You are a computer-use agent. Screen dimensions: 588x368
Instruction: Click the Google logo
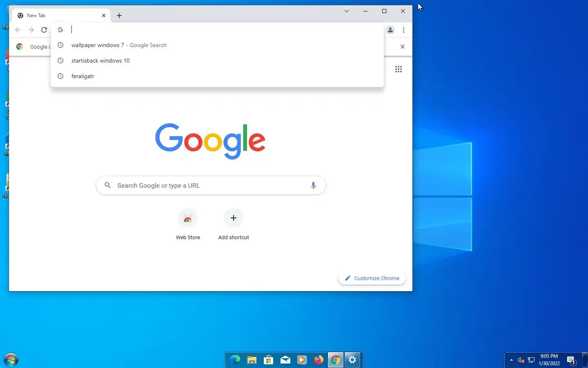tap(210, 141)
